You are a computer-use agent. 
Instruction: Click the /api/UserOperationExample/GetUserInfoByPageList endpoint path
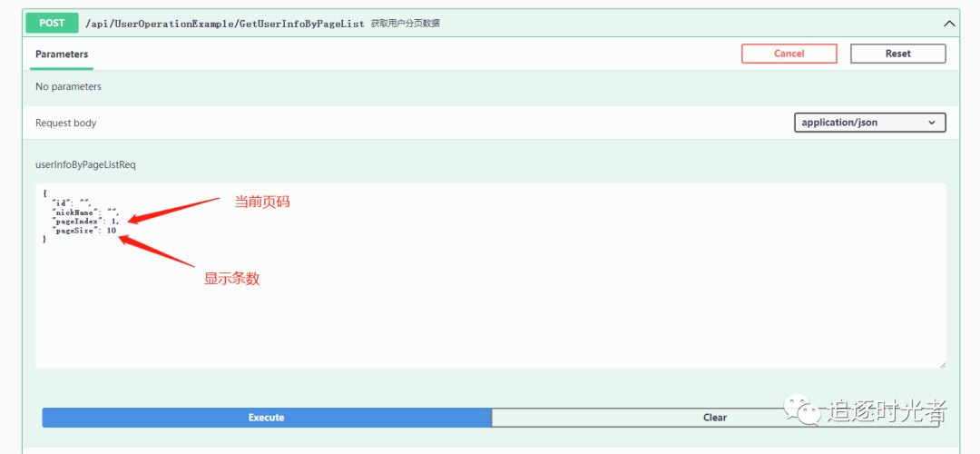(x=224, y=24)
